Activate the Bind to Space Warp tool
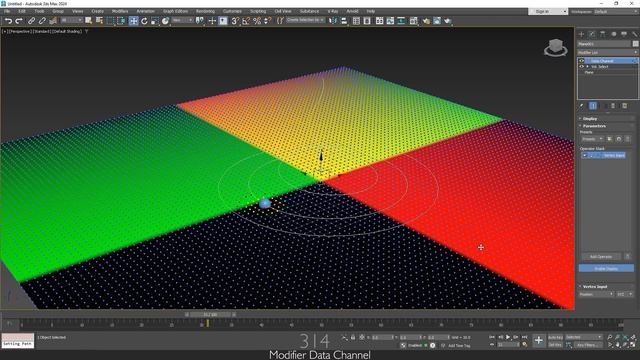 tap(53, 21)
